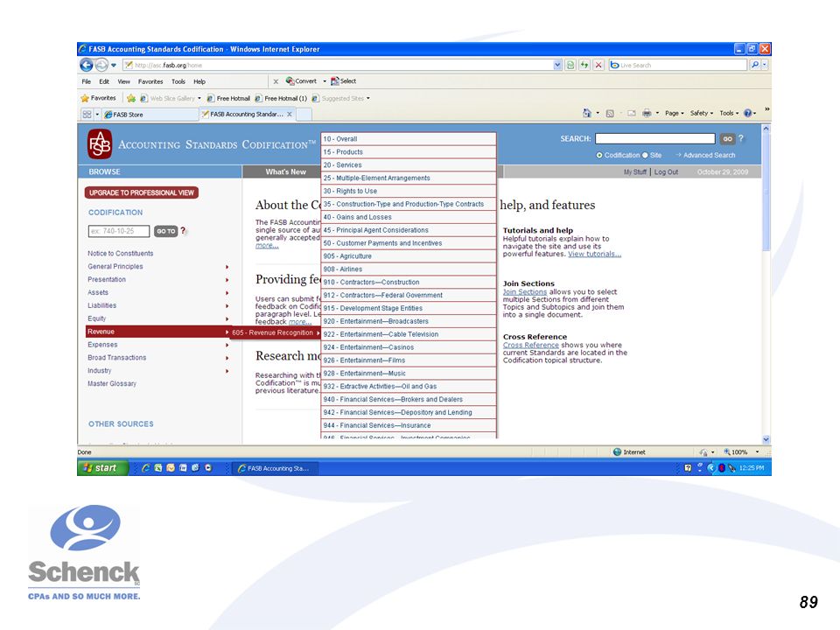This screenshot has width=840, height=630.
Task: Click the Internet zone globe in status bar
Action: [617, 452]
